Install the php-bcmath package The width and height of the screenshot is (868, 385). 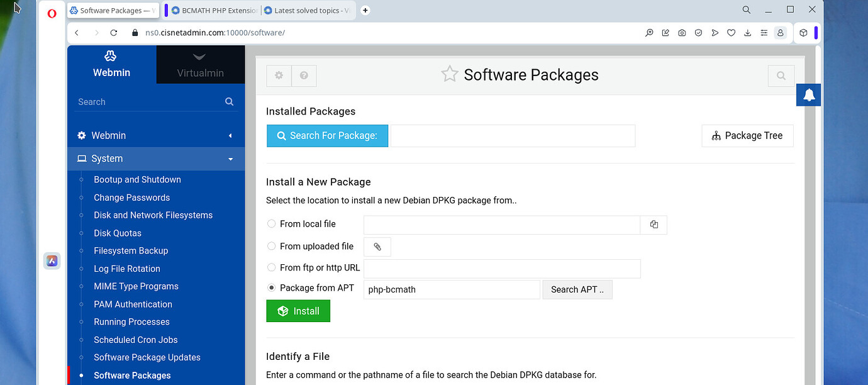click(x=298, y=311)
